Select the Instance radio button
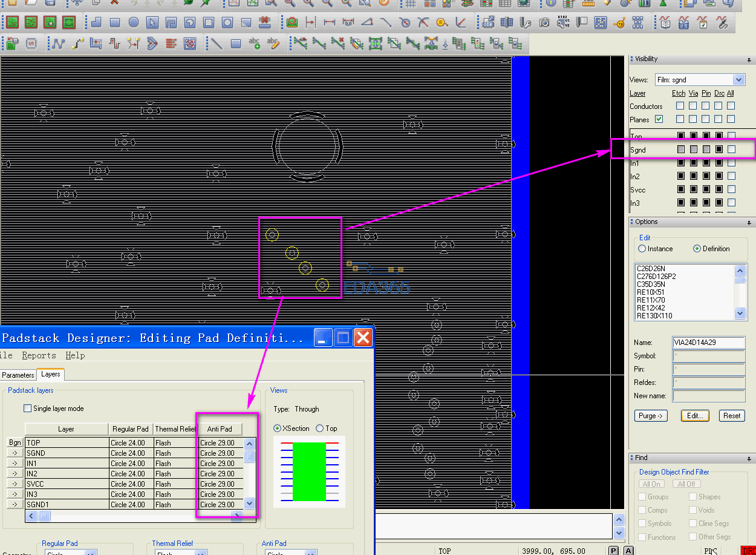 (642, 249)
